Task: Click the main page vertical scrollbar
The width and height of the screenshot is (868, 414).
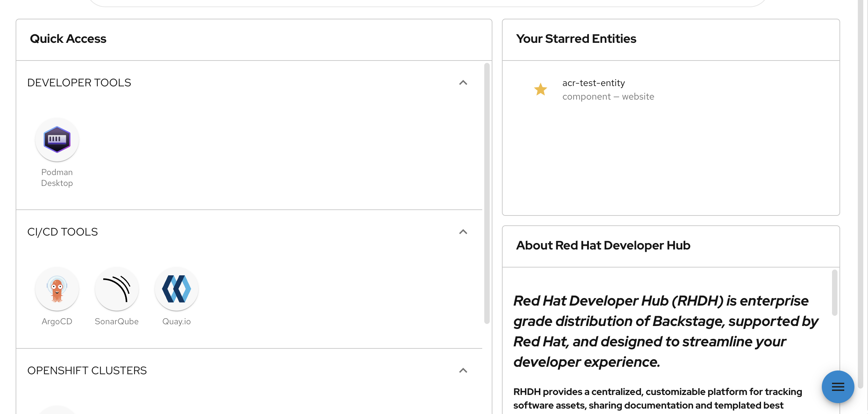Action: (860, 194)
